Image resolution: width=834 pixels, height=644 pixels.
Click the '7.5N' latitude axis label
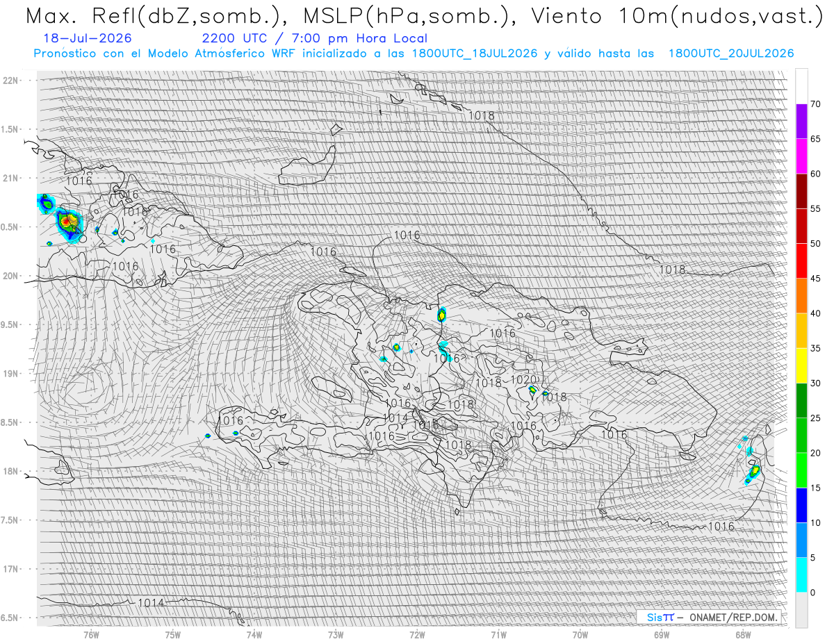(x=10, y=520)
